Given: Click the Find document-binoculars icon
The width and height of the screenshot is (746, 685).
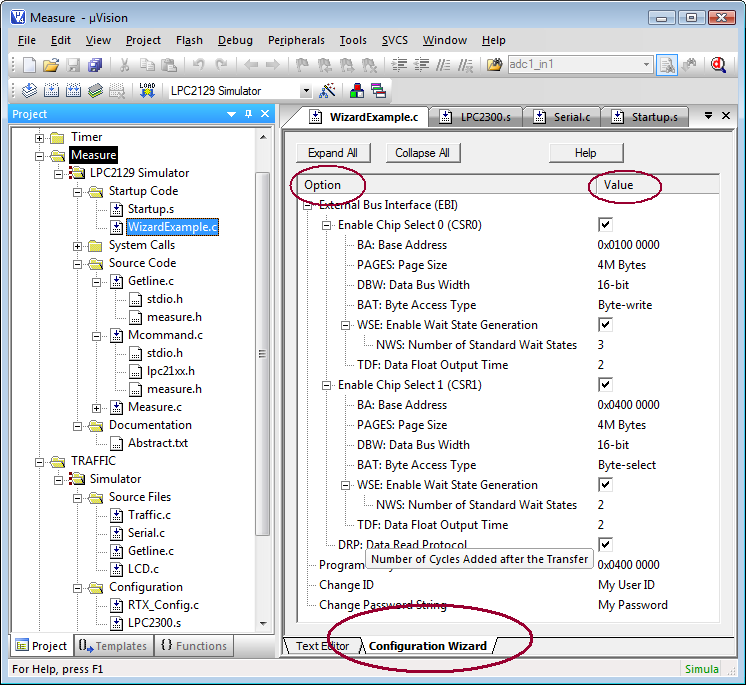Looking at the screenshot, I should [667, 65].
